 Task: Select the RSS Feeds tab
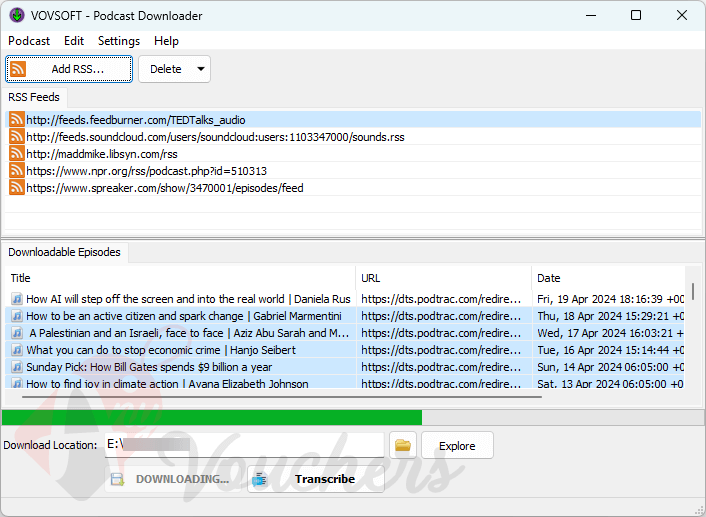34,97
